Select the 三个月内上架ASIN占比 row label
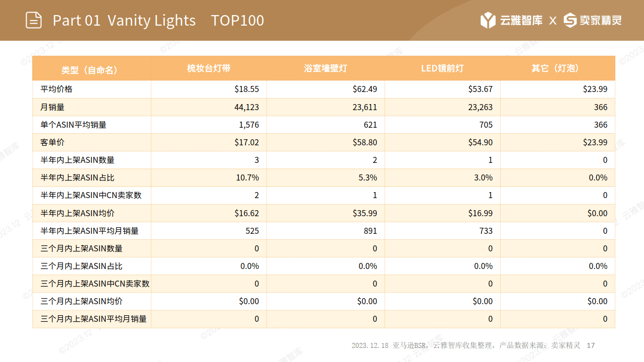Screen dimensions: 644x362 tap(82, 266)
